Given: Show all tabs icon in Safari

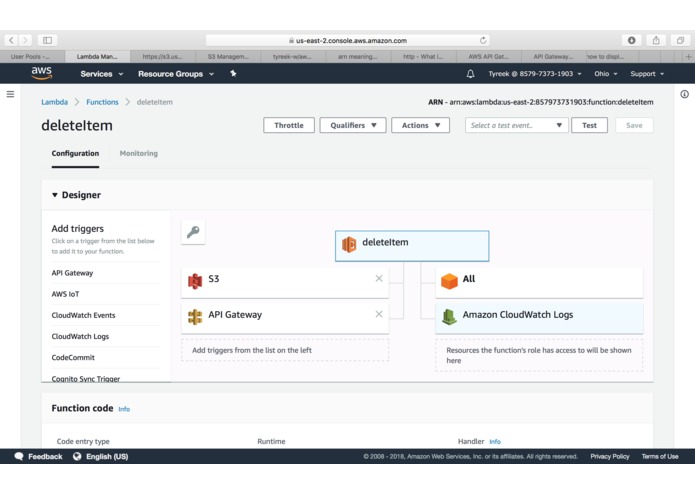Looking at the screenshot, I should (680, 40).
